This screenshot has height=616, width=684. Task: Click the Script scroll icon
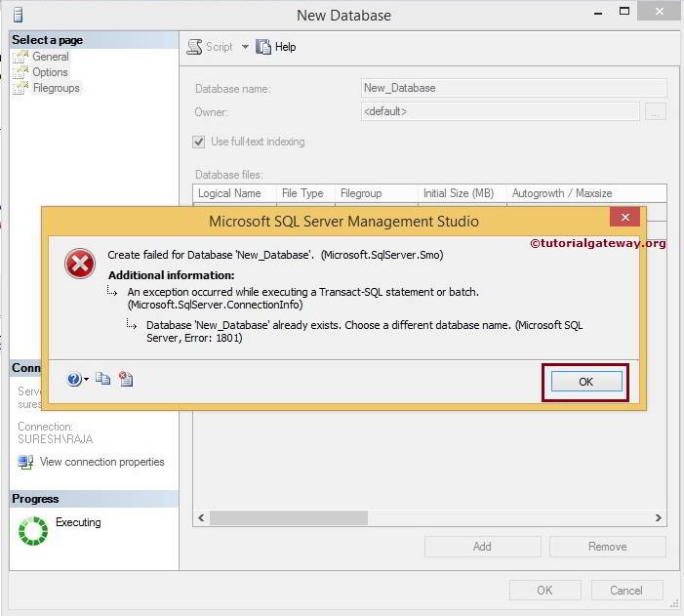click(x=194, y=47)
